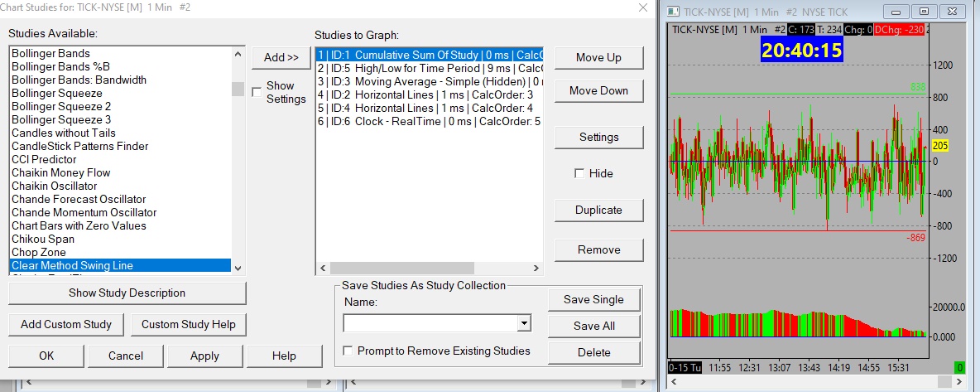Duplicate the selected study

pyautogui.click(x=598, y=211)
